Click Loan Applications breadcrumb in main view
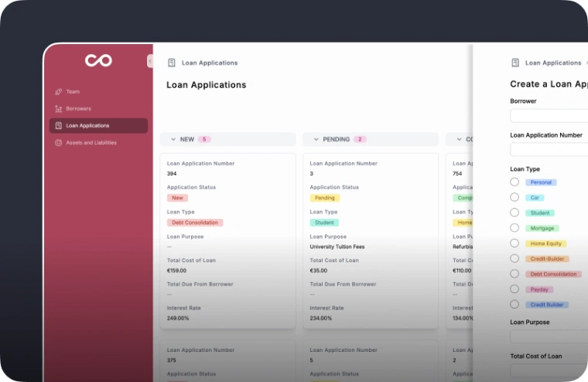 [x=210, y=63]
